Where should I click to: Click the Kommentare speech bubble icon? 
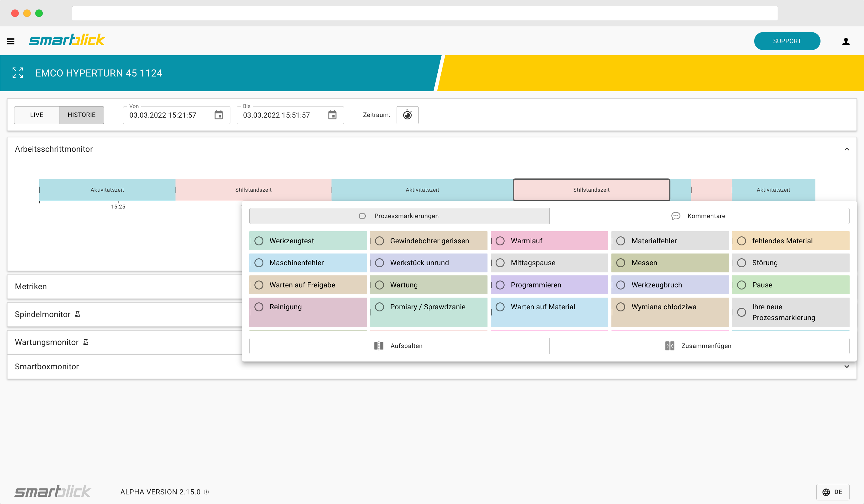point(676,216)
